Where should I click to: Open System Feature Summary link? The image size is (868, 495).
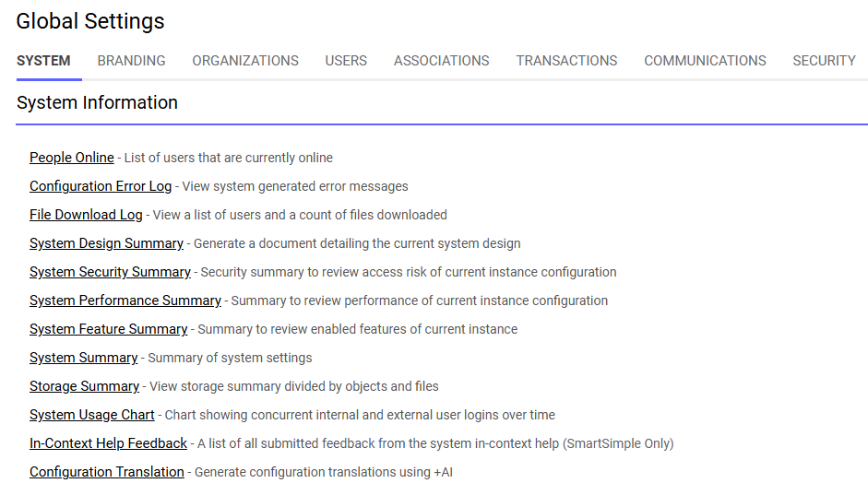[109, 329]
